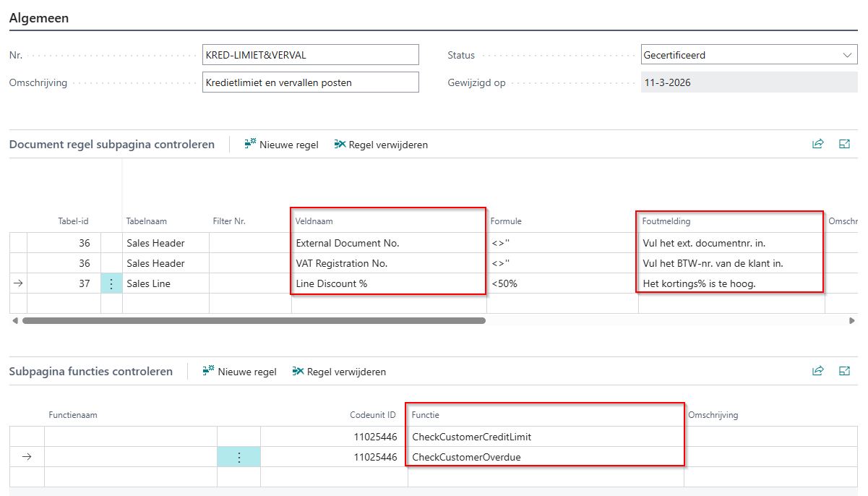Expand the functions subpage to full view
The image size is (868, 496).
[x=844, y=371]
